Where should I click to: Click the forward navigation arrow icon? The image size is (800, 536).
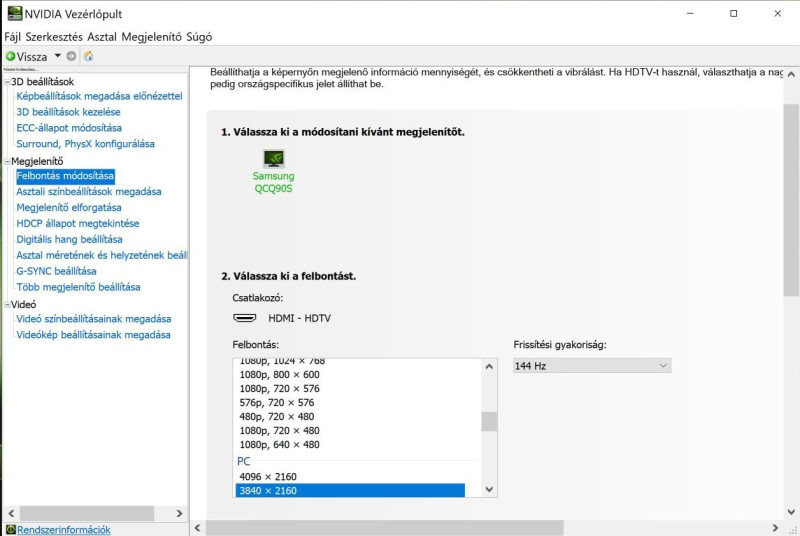tap(71, 56)
